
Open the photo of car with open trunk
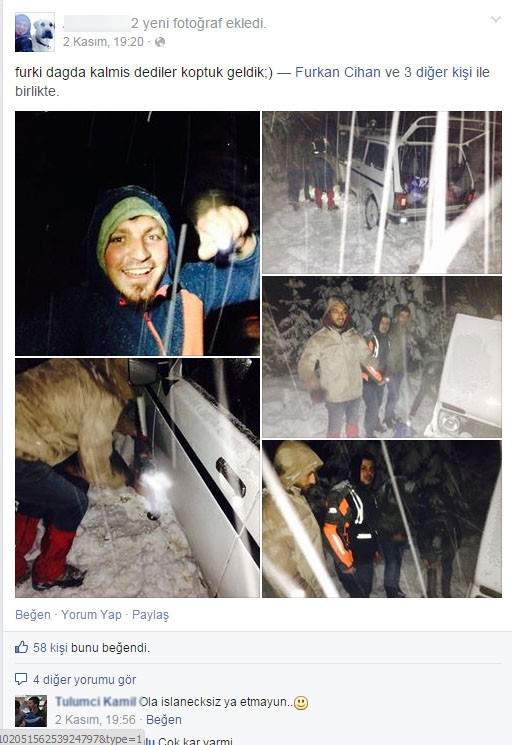point(382,192)
